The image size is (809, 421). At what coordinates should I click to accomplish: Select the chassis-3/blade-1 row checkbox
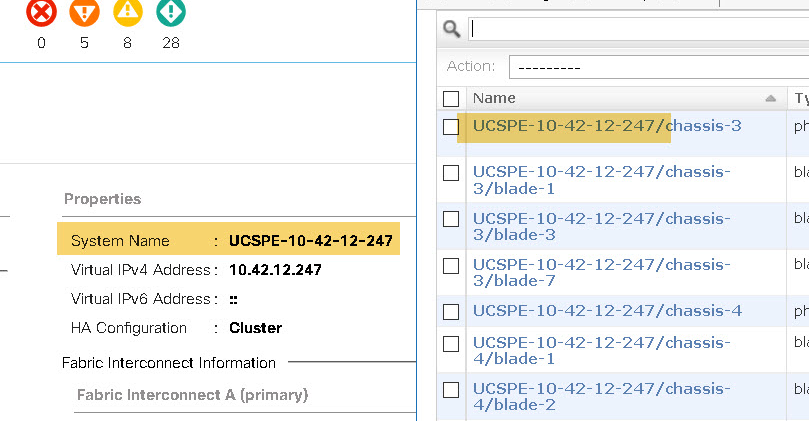(451, 173)
